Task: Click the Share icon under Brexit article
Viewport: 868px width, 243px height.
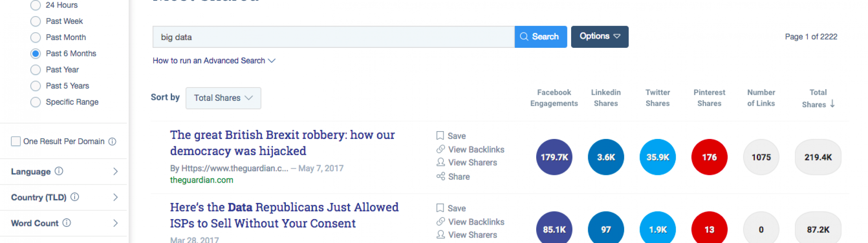Action: coord(440,176)
